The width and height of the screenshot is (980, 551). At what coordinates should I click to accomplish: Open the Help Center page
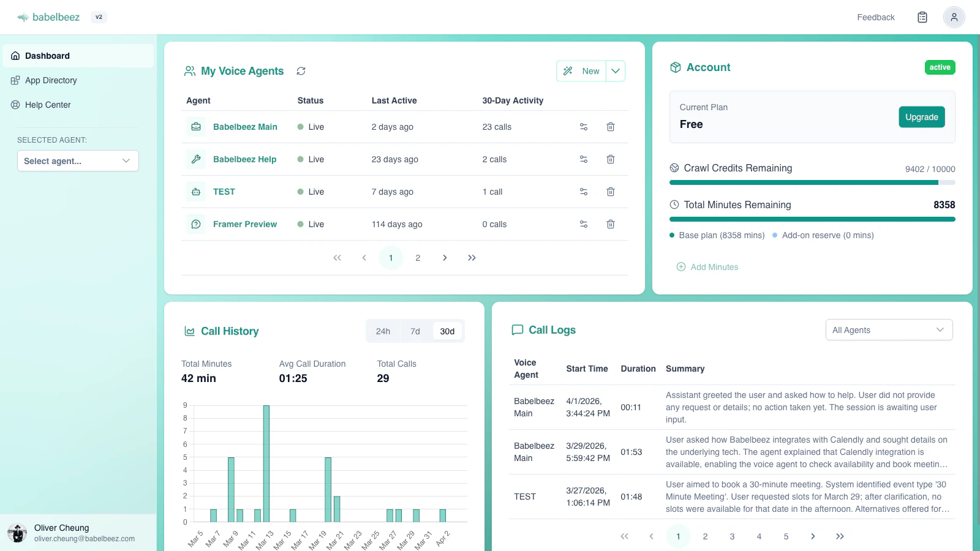(78, 105)
